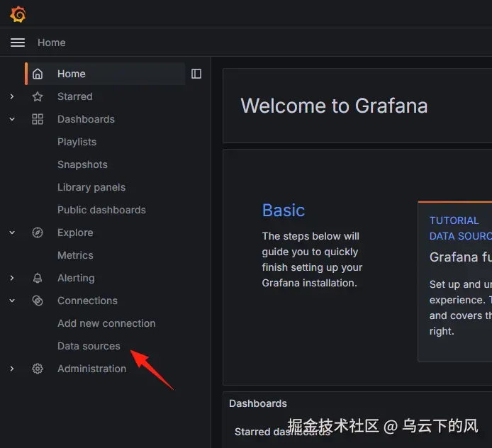Click the Tutorial data source card
This screenshot has height=448, width=492.
(455, 281)
